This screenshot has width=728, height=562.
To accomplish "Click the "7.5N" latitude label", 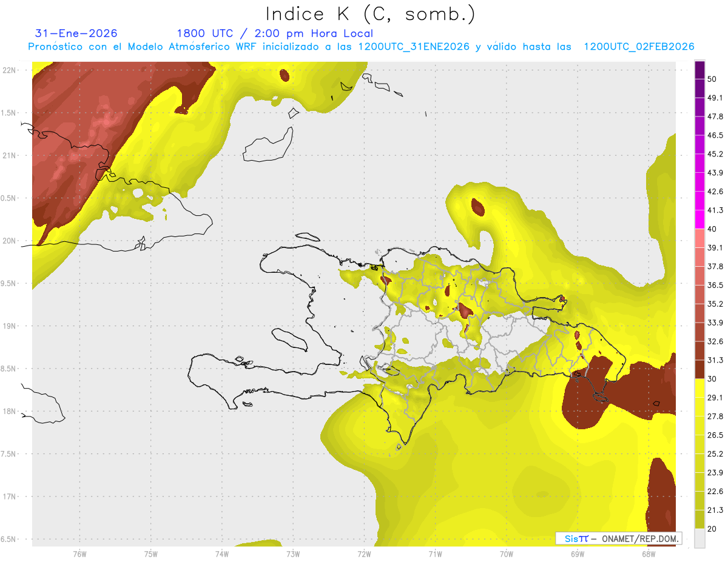I will 9,454.
